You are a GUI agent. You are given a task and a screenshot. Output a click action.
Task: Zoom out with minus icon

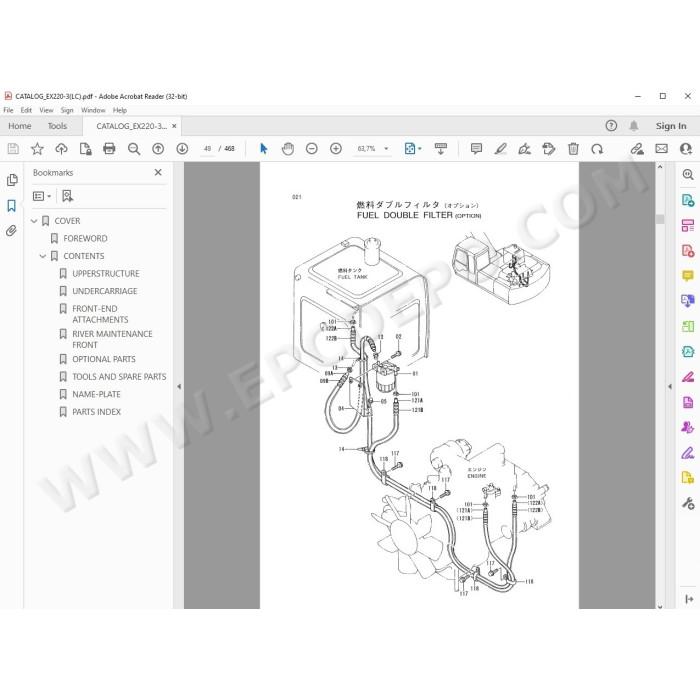click(x=312, y=148)
